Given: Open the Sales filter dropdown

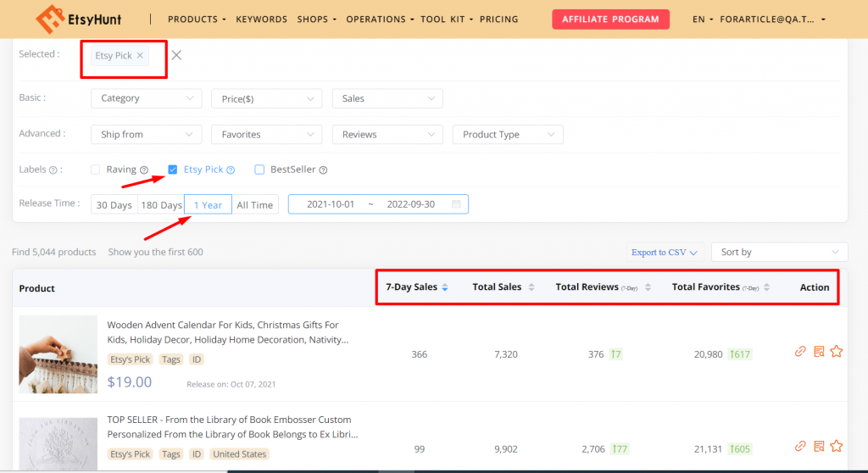Looking at the screenshot, I should pos(387,98).
